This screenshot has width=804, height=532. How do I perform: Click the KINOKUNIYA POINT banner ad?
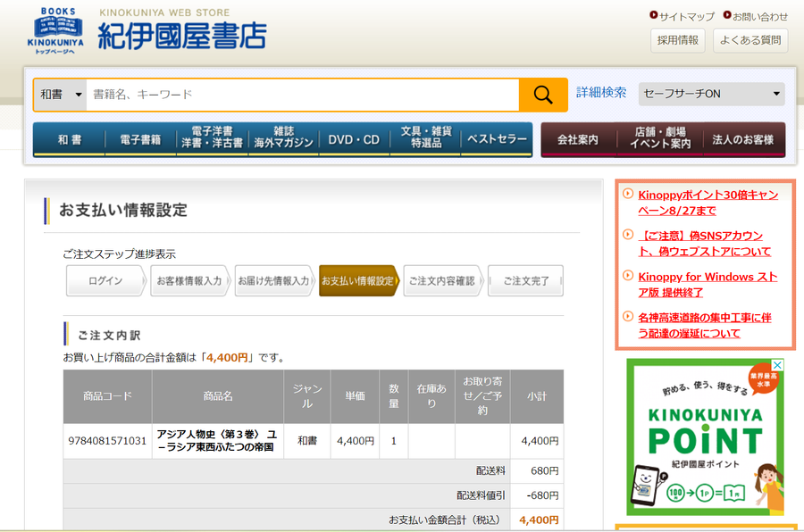tap(706, 437)
